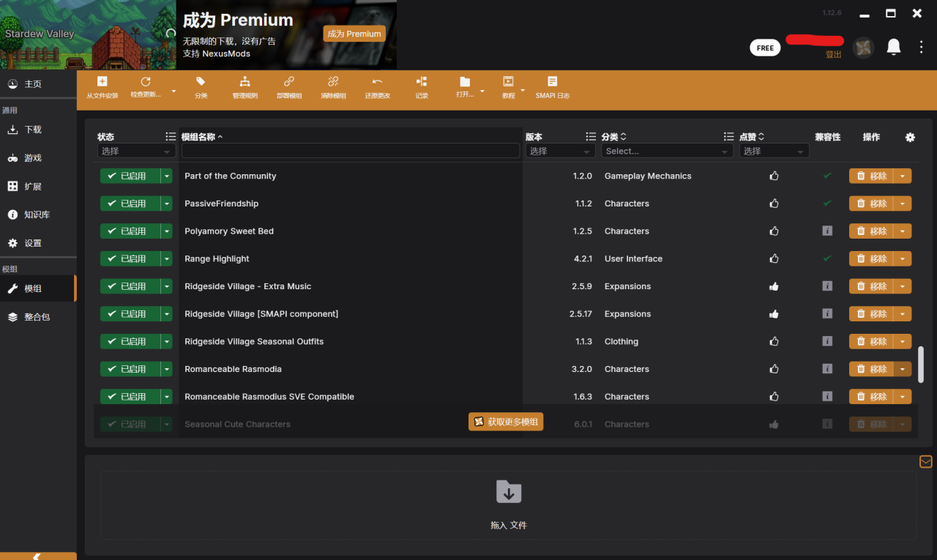Open the History toolbar icon
The image size is (937, 560).
pyautogui.click(x=422, y=82)
